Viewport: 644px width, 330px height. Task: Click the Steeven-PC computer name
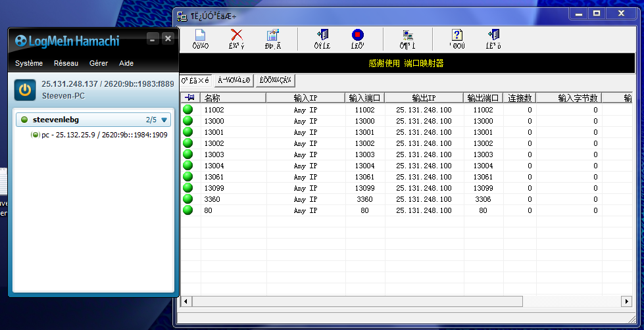click(x=63, y=96)
